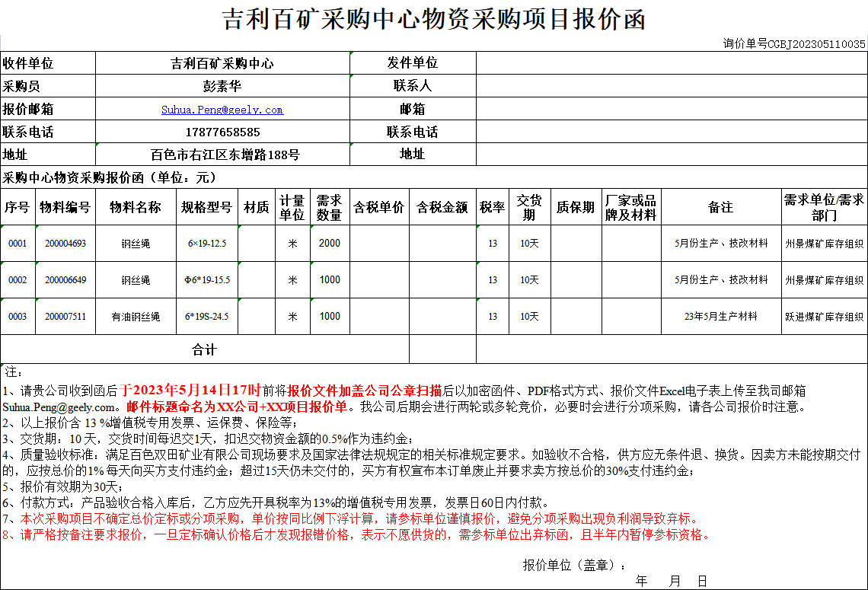The width and height of the screenshot is (868, 590).
Task: Click the section heading 采购中心物资采购报价函（单位：元）
Action: [110, 177]
